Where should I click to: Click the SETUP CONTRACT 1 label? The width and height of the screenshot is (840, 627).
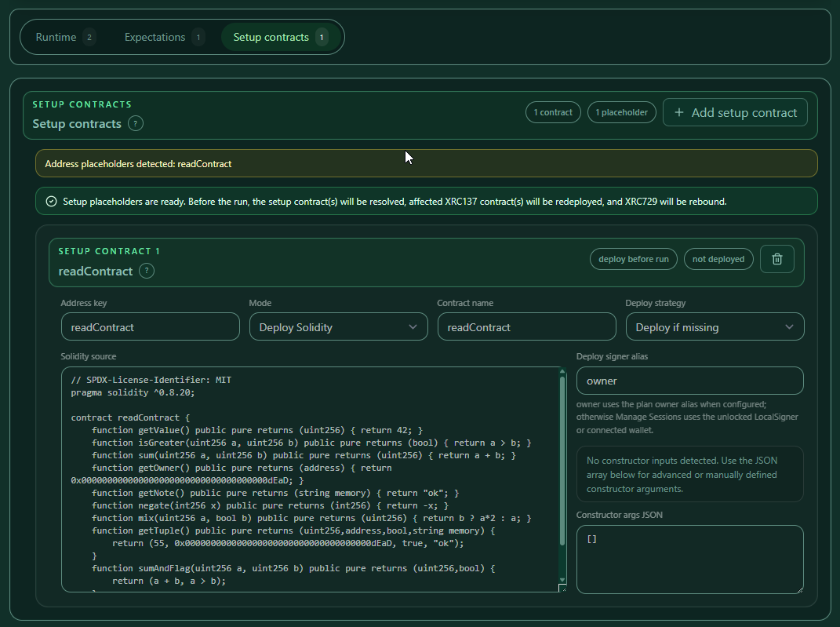[x=109, y=251]
